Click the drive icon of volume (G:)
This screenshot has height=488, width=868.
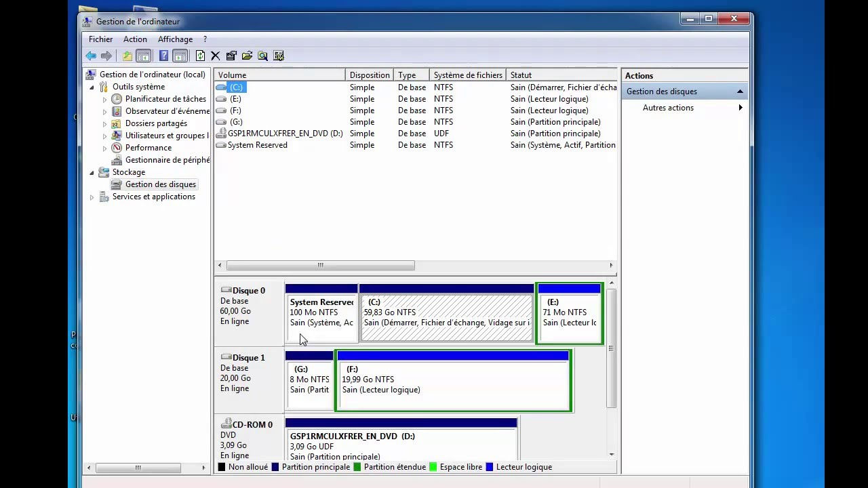point(221,122)
